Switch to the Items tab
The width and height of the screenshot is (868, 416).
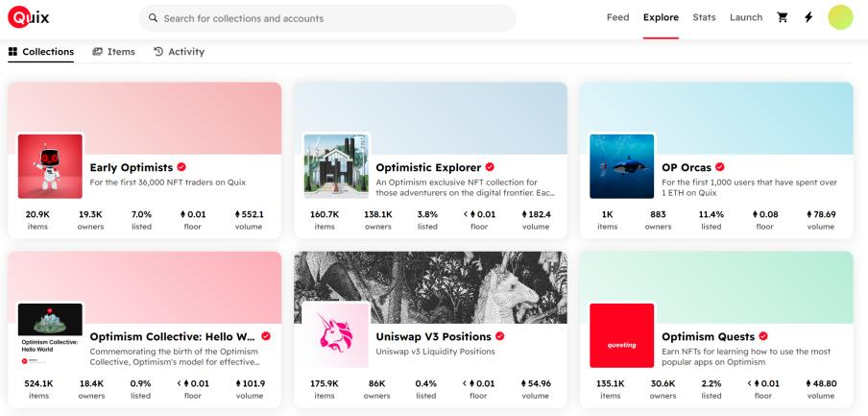pos(113,52)
